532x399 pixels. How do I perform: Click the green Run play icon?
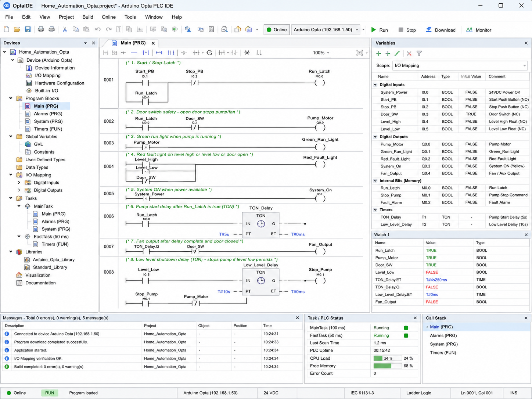coord(374,30)
